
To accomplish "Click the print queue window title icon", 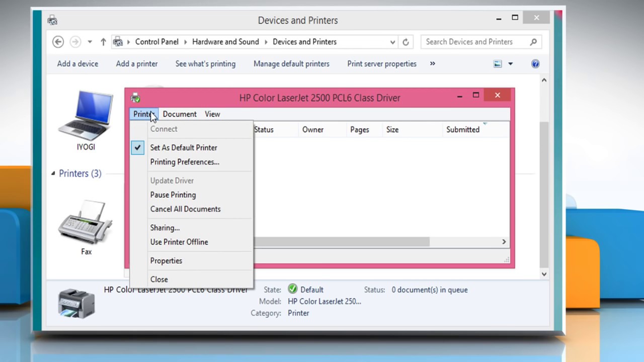I will coord(135,98).
